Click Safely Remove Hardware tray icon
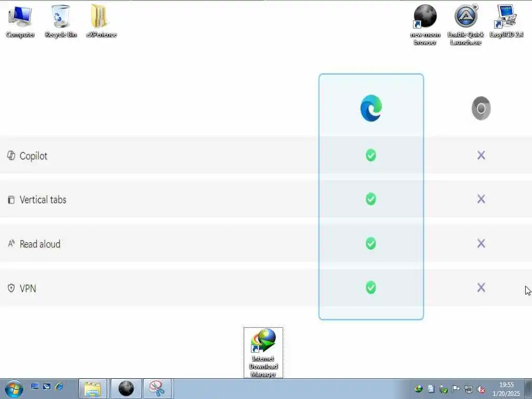The image size is (532, 399). (444, 389)
